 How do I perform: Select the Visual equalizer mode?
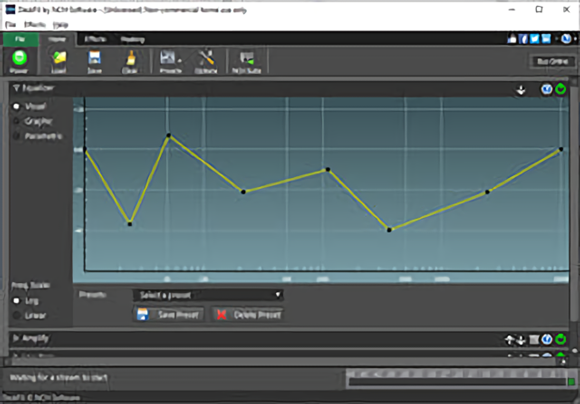point(16,107)
